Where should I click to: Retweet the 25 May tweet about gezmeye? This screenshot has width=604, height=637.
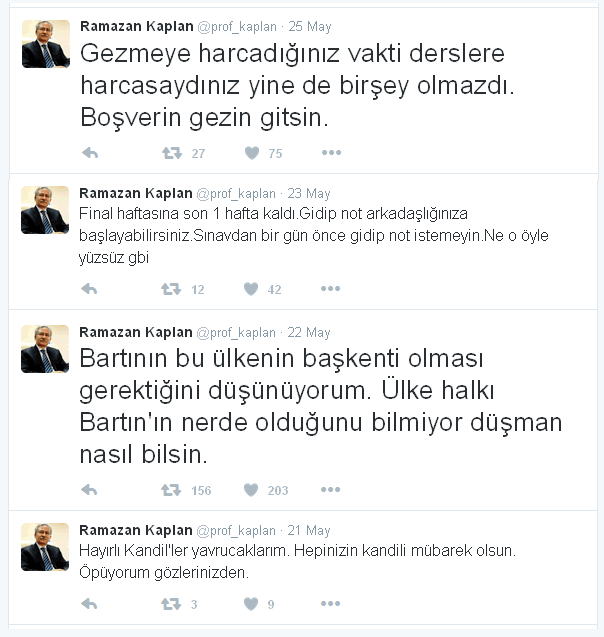(172, 153)
